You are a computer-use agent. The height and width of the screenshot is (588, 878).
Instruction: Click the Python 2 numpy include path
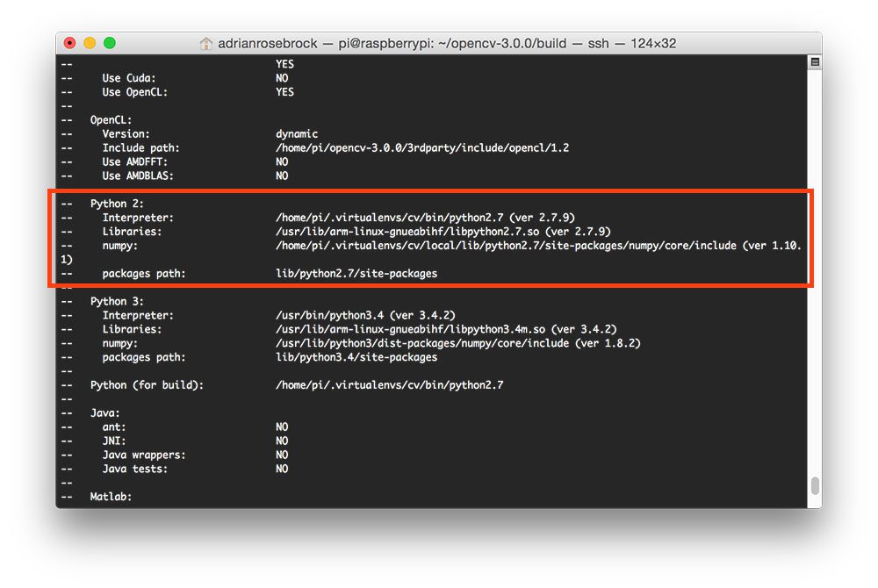pyautogui.click(x=538, y=246)
